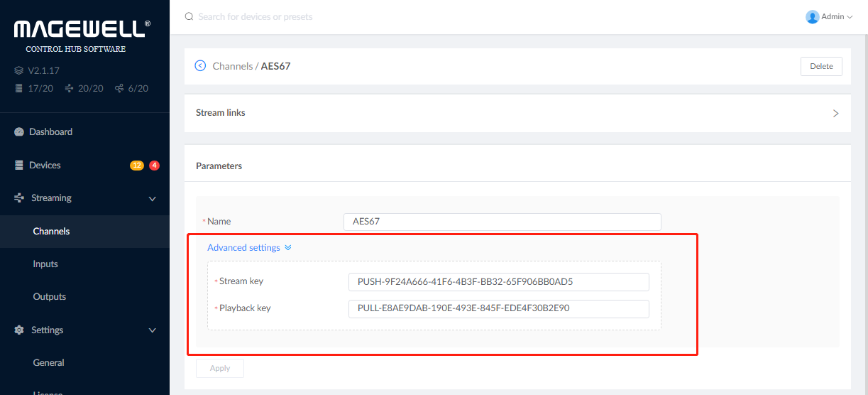The height and width of the screenshot is (395, 868).
Task: Expand the Stream links panel
Action: coord(835,113)
